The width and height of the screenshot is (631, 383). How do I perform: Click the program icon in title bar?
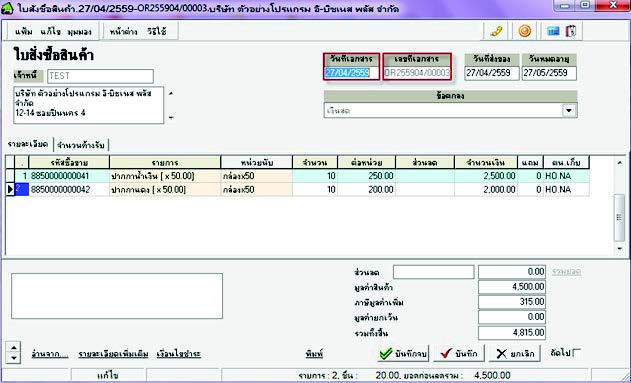[x=7, y=9]
